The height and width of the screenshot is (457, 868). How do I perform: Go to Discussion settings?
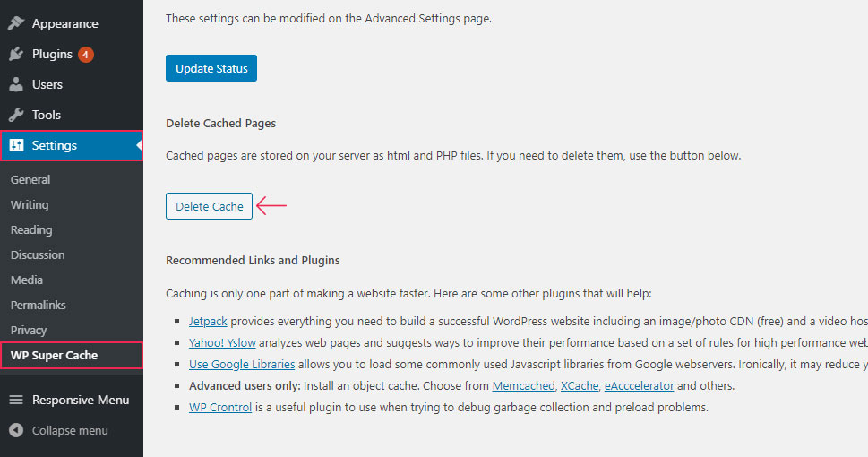(38, 254)
